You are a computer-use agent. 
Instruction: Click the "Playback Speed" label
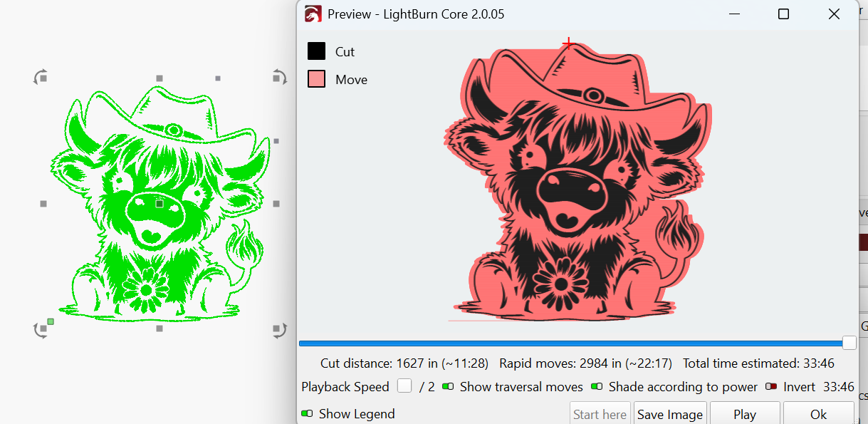(345, 387)
